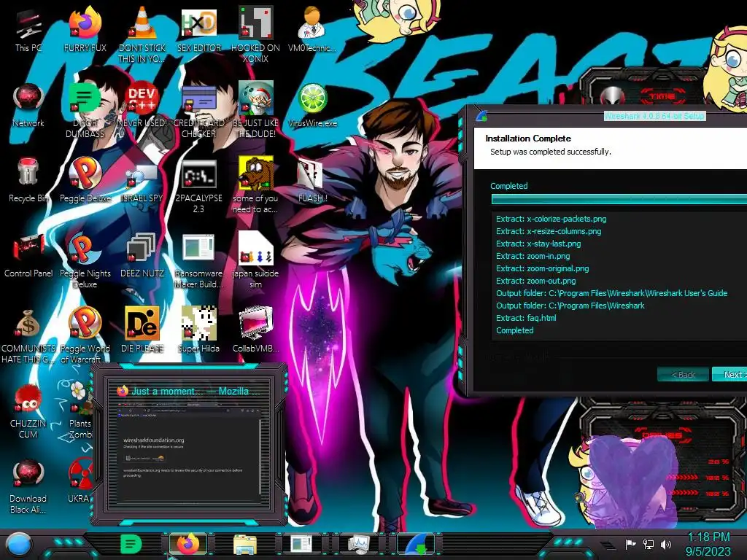Screen dimensions: 747x560
Task: Launch the CHUZZIN red fuzzy icon
Action: click(x=28, y=411)
